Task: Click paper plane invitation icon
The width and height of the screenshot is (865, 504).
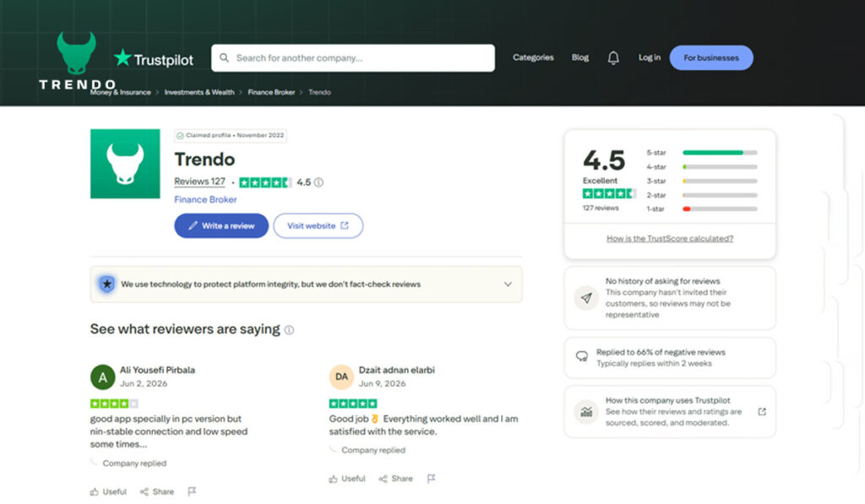Action: (586, 298)
